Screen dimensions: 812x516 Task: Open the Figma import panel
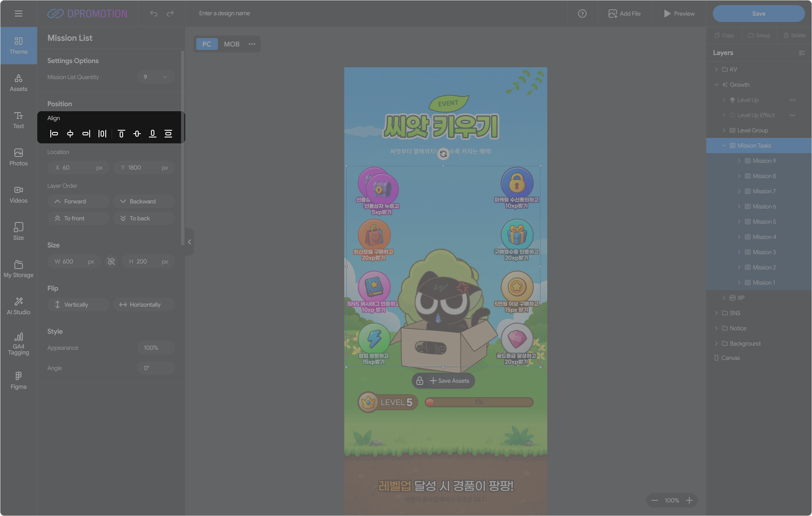coord(19,381)
